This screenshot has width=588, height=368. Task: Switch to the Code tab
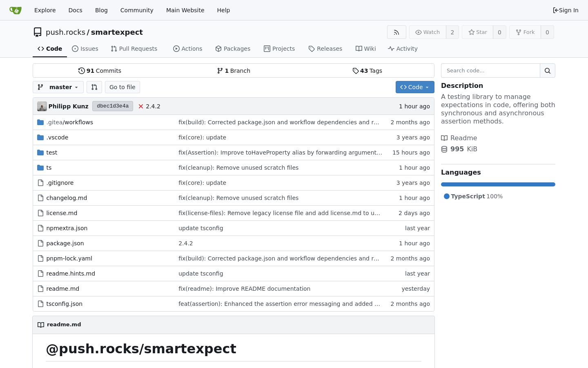(50, 49)
